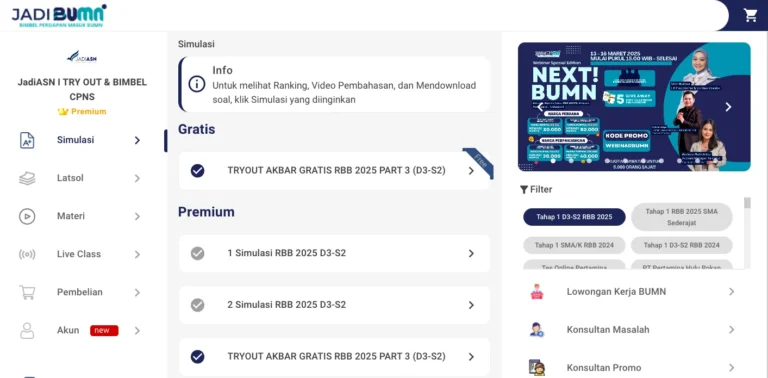Click the Gratis section heading
Viewport: 768px width, 378px height.
point(196,130)
